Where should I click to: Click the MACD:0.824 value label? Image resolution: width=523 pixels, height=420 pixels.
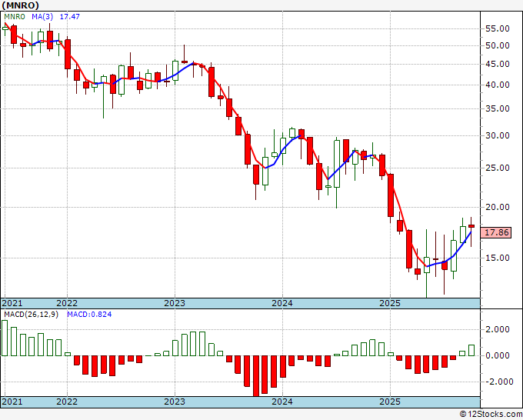[89, 315]
